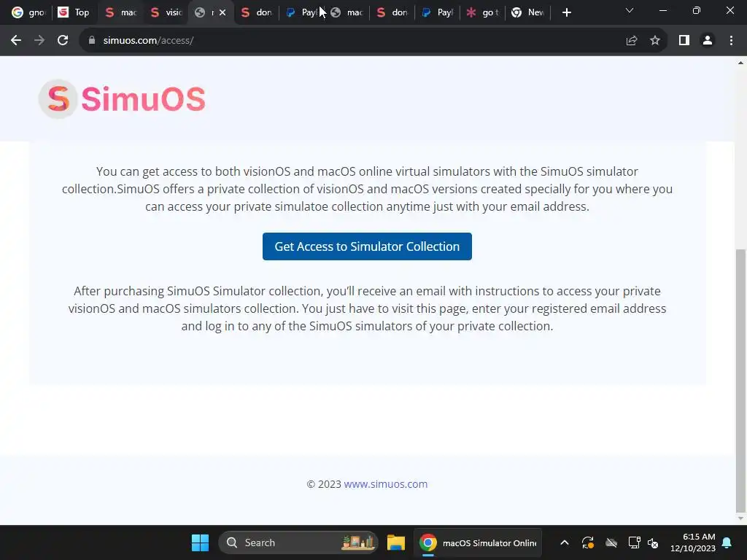This screenshot has width=747, height=560.
Task: Click the scrollbar down arrow
Action: pos(740,518)
